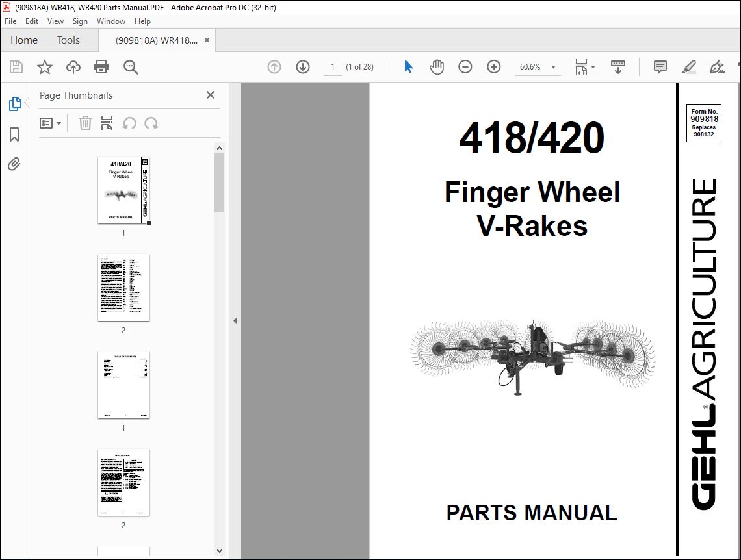Switch to the Tools tab
The height and width of the screenshot is (560, 741).
pyautogui.click(x=68, y=40)
